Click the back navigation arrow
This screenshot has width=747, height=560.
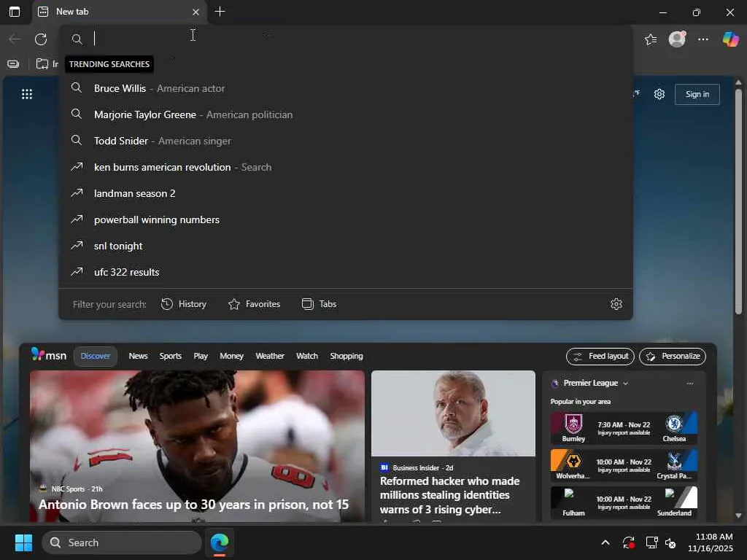coord(15,39)
